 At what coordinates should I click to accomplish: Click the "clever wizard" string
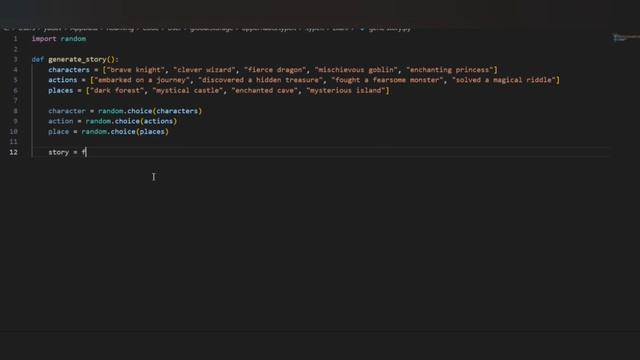click(204, 70)
